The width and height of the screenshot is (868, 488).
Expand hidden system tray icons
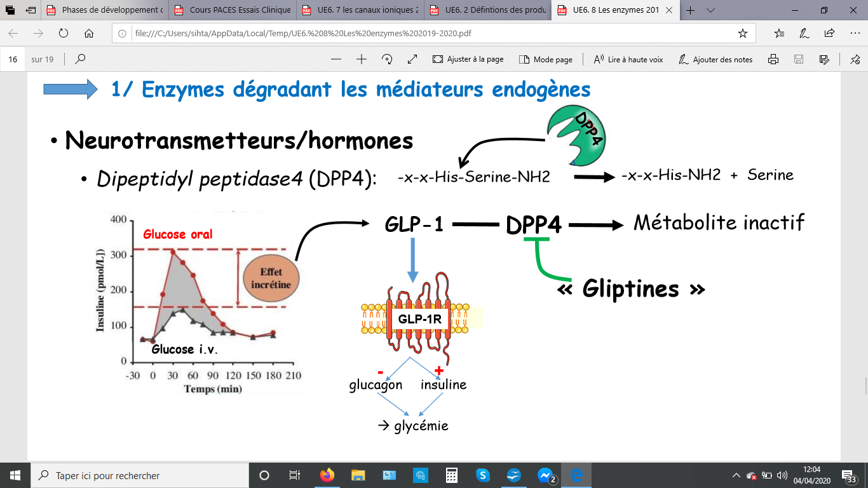pyautogui.click(x=736, y=475)
